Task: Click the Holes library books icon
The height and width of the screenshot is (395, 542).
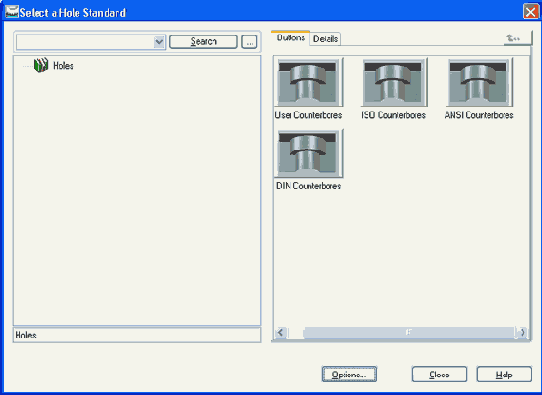Action: (41, 65)
